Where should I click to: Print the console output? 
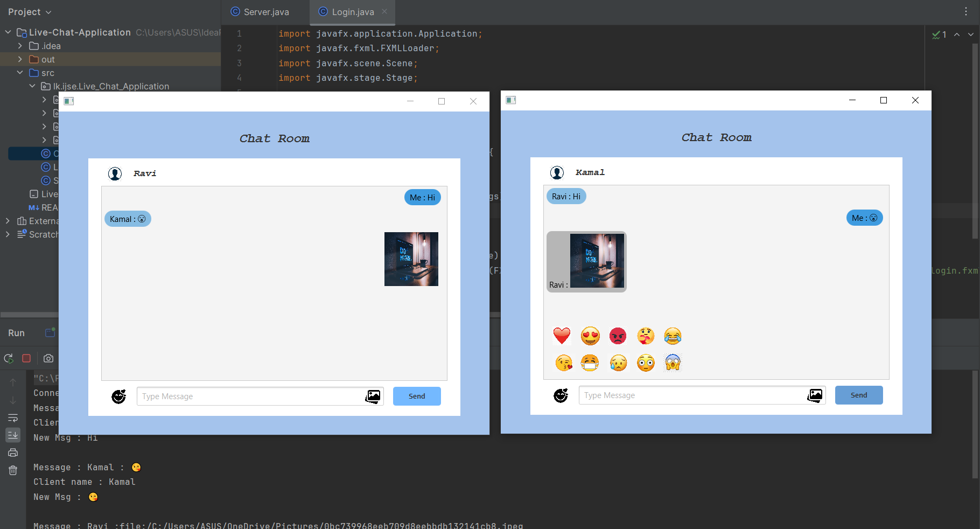[12, 453]
